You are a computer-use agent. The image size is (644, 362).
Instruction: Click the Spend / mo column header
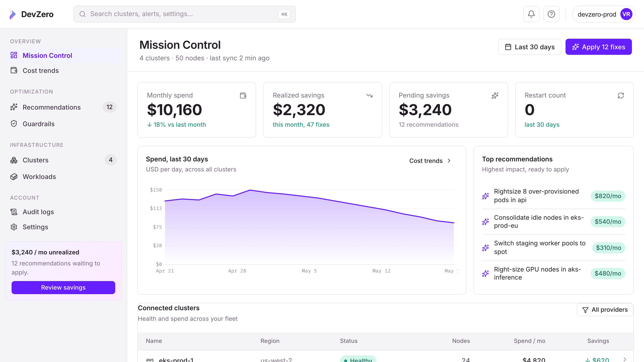529,341
